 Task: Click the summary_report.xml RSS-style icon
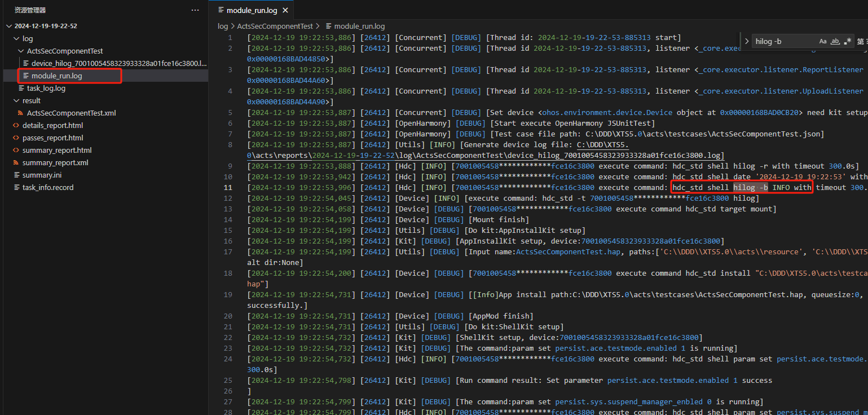tap(16, 162)
